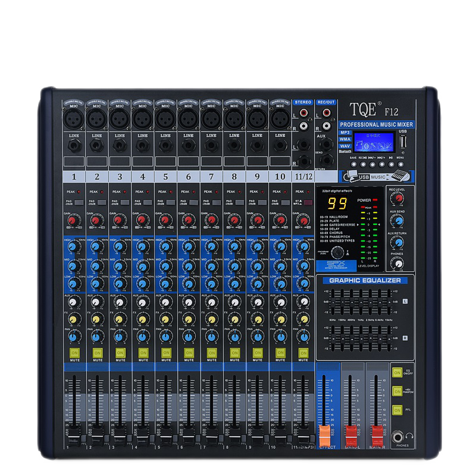Click the STEREO white R RCA jack
This screenshot has height=476, width=476.
click(x=303, y=126)
